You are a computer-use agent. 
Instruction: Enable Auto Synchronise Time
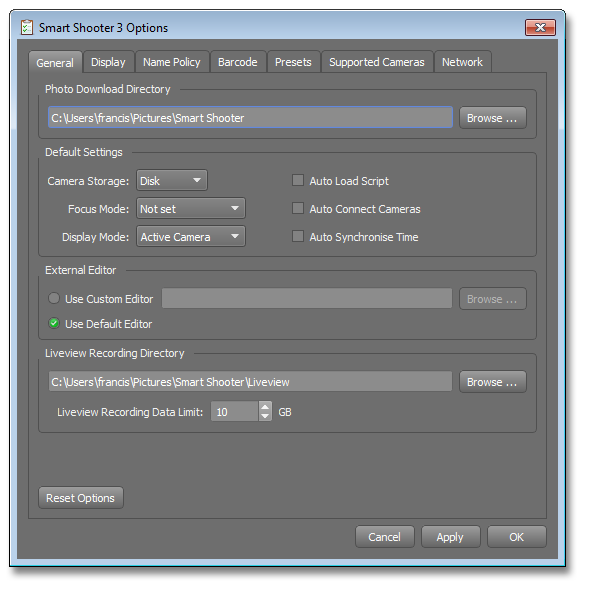pyautogui.click(x=298, y=236)
